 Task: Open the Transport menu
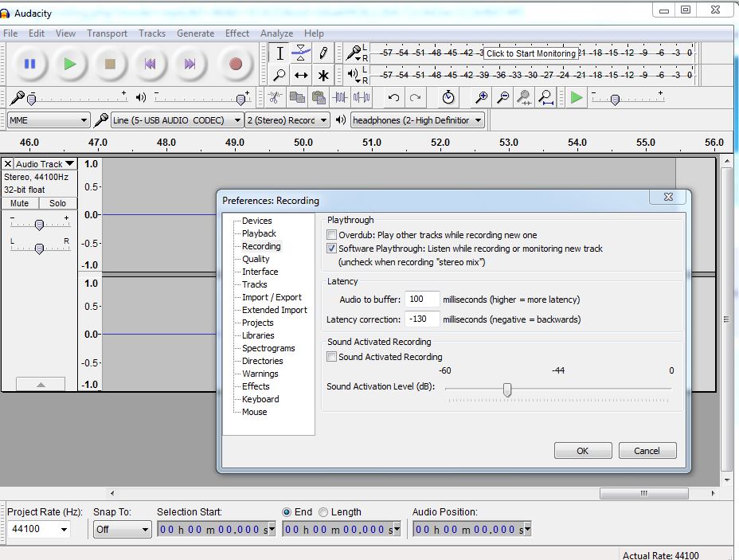click(x=108, y=33)
